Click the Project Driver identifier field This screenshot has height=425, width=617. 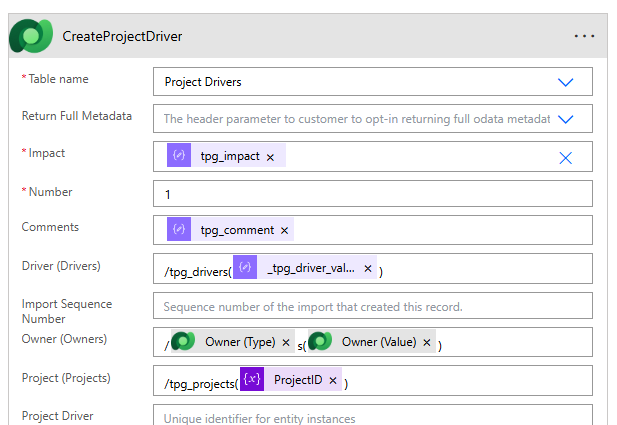(373, 415)
